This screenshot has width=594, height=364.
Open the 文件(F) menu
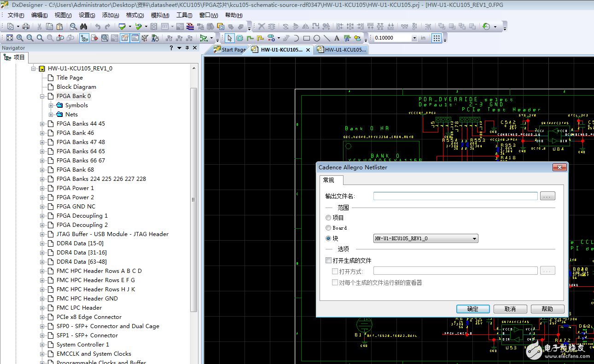pos(16,15)
